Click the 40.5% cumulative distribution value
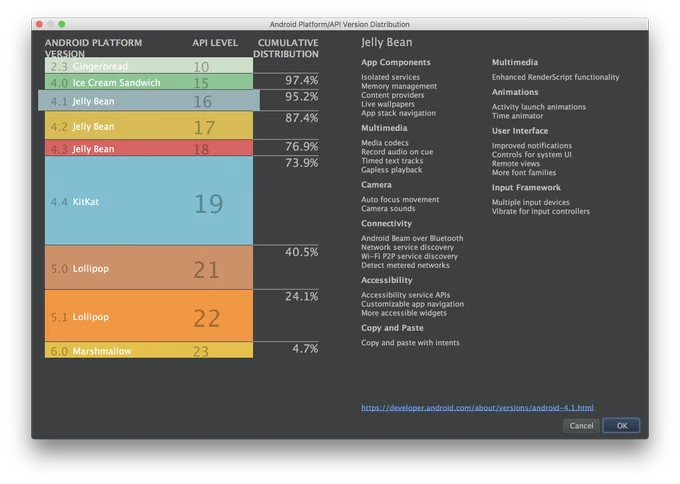Screen dimensions: 680x484 [x=301, y=252]
